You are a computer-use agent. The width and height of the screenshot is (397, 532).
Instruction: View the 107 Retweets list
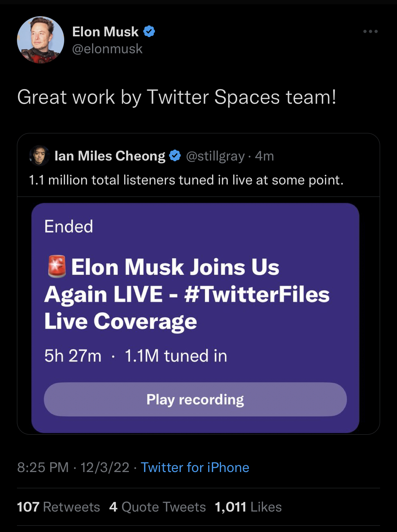click(x=59, y=507)
